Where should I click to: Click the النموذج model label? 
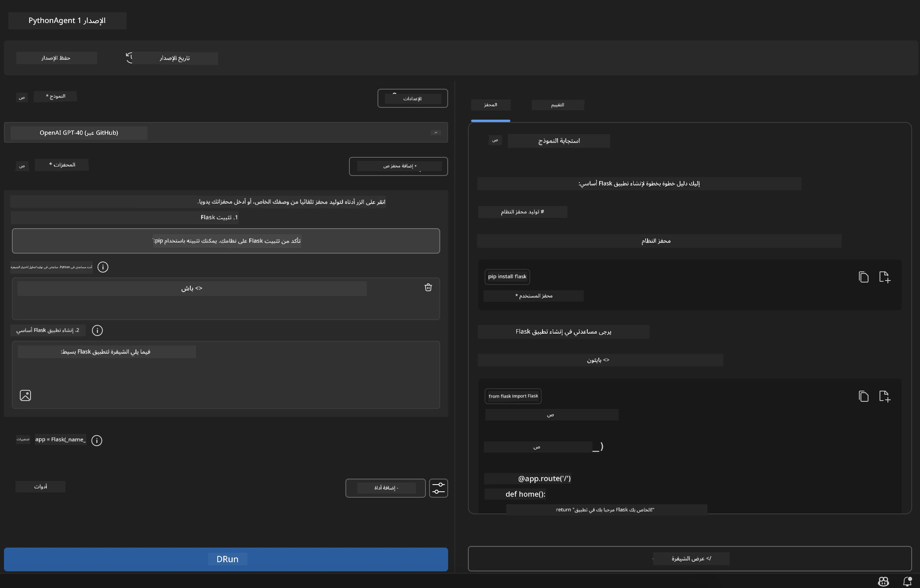[x=56, y=96]
